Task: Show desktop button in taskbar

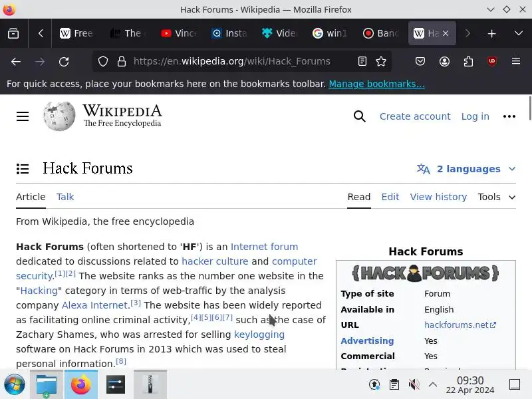Action: click(x=515, y=385)
